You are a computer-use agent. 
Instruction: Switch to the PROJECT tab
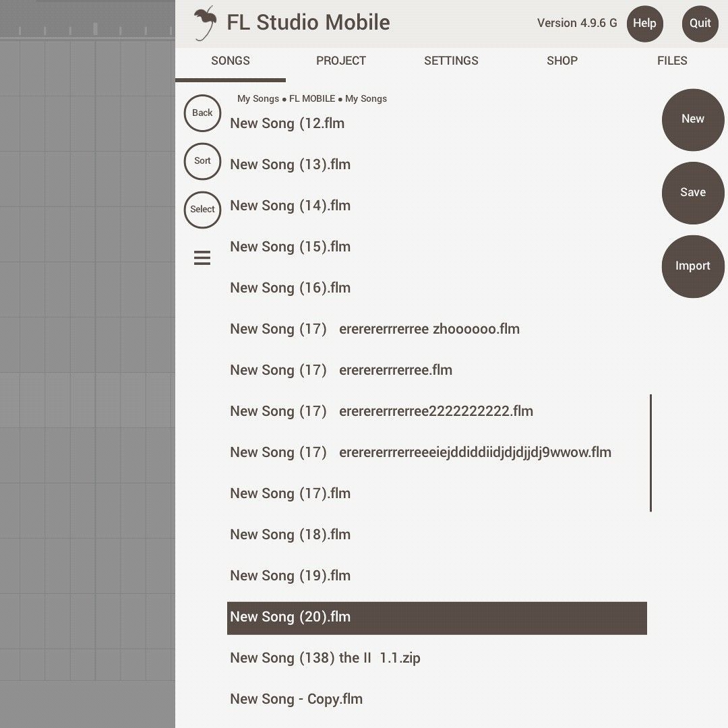point(341,61)
